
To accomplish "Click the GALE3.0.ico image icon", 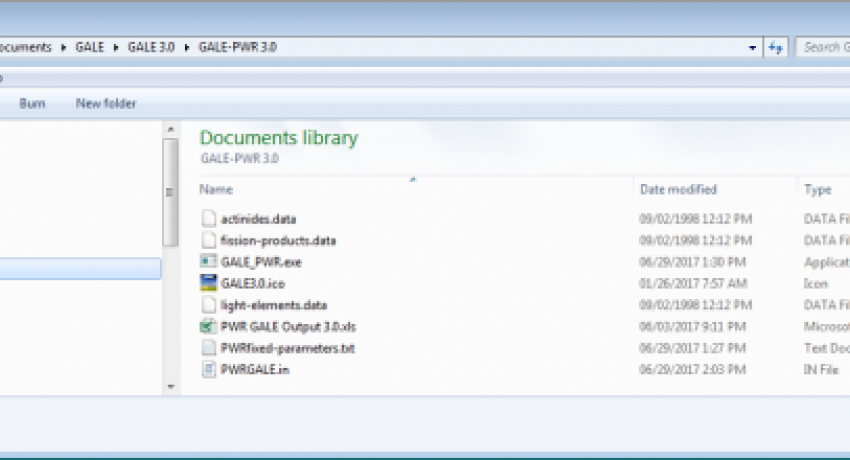I will point(209,283).
